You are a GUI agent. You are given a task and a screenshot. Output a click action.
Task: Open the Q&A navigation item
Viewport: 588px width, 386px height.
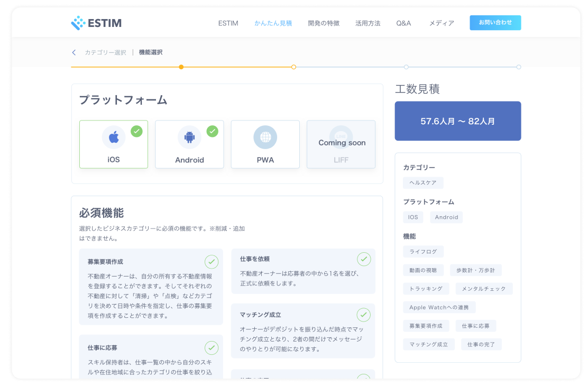tap(403, 23)
